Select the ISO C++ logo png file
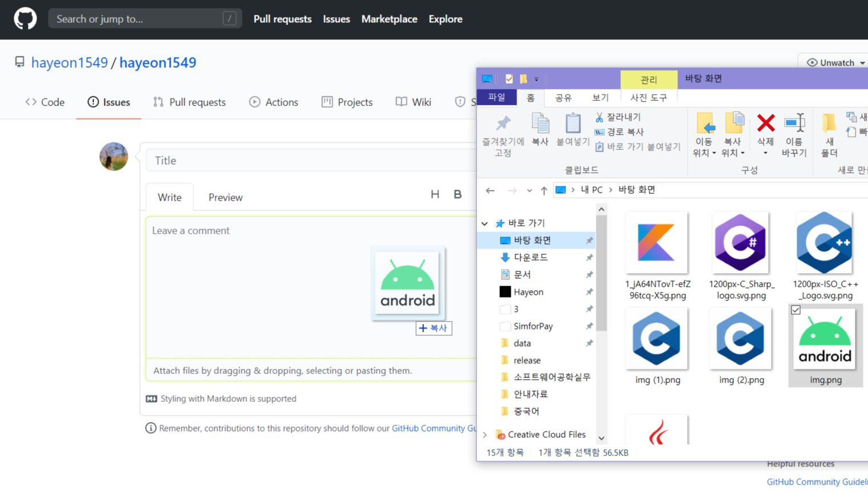Screen dimensions: 868x500 coord(825,256)
